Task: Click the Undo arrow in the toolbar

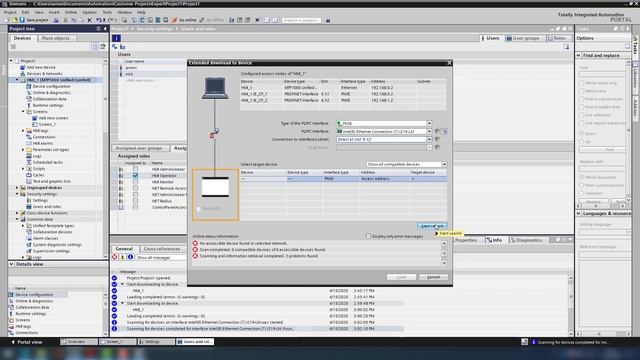Action: (98, 20)
